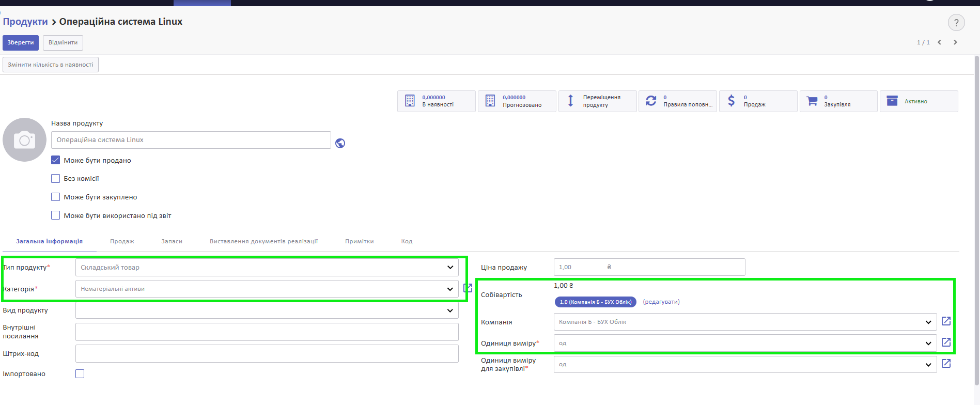Open 'Виставлення документів реалізації' tab
The image size is (980, 405).
(263, 241)
